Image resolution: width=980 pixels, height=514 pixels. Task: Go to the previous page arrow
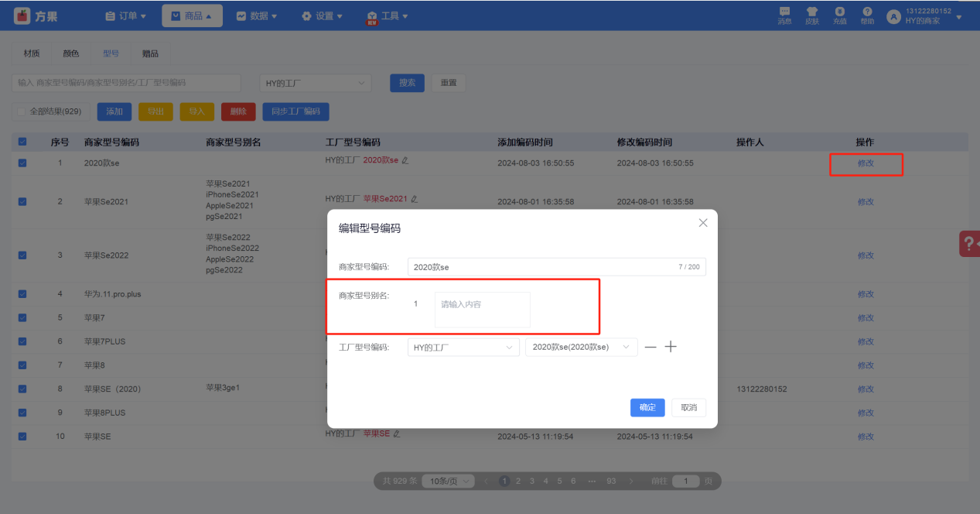(x=486, y=481)
